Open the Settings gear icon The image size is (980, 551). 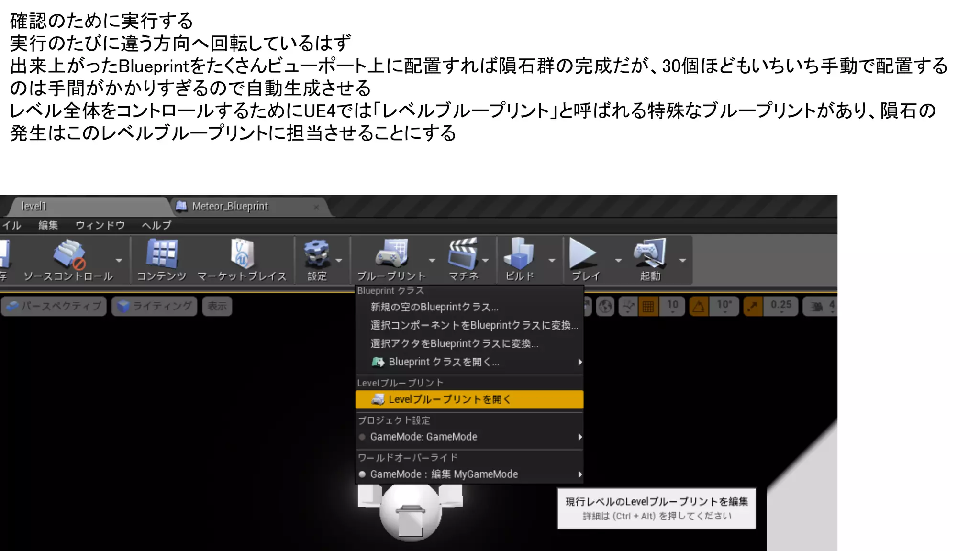click(317, 253)
